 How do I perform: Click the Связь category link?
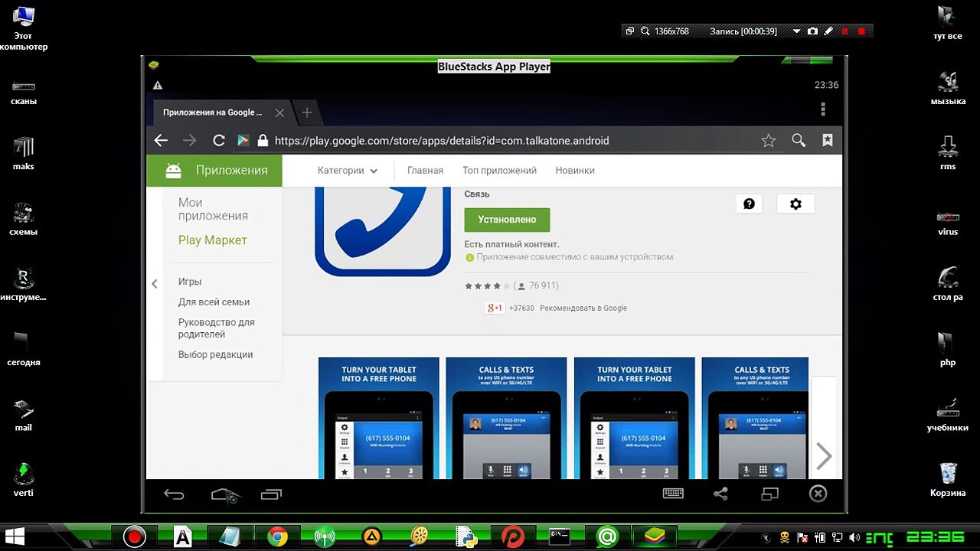tap(477, 194)
